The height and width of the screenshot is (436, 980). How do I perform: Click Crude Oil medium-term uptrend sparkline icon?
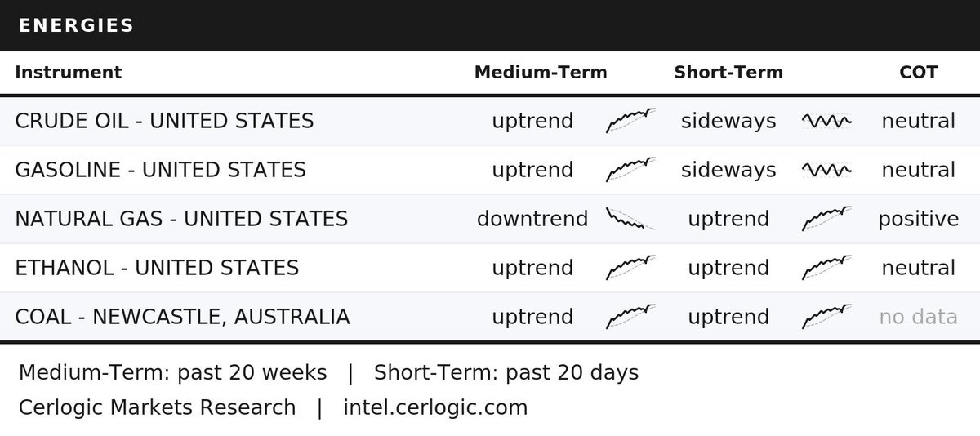(630, 121)
